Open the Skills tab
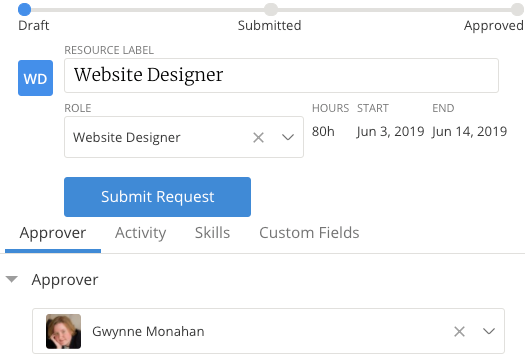 [x=212, y=233]
